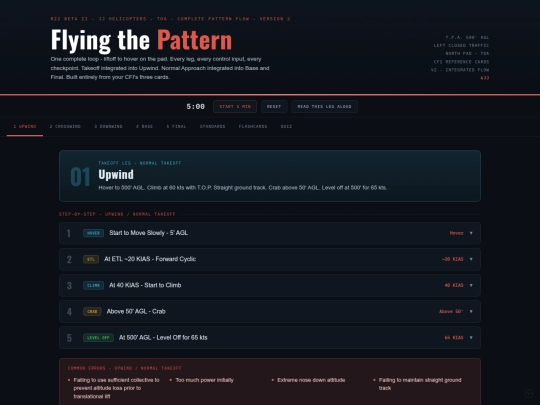
Task: Click 'Failing to maintain straight ground track' item
Action: pos(420,384)
